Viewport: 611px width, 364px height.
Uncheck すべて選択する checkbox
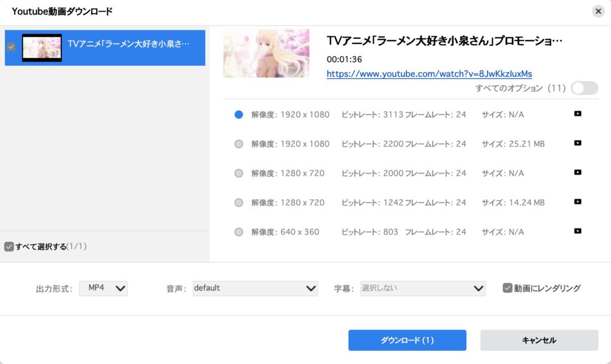9,246
